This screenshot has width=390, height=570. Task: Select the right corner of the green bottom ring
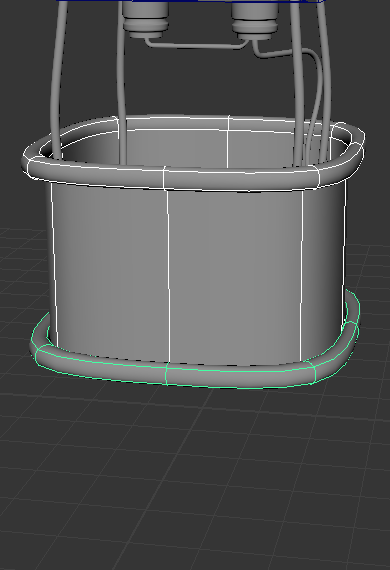click(347, 327)
